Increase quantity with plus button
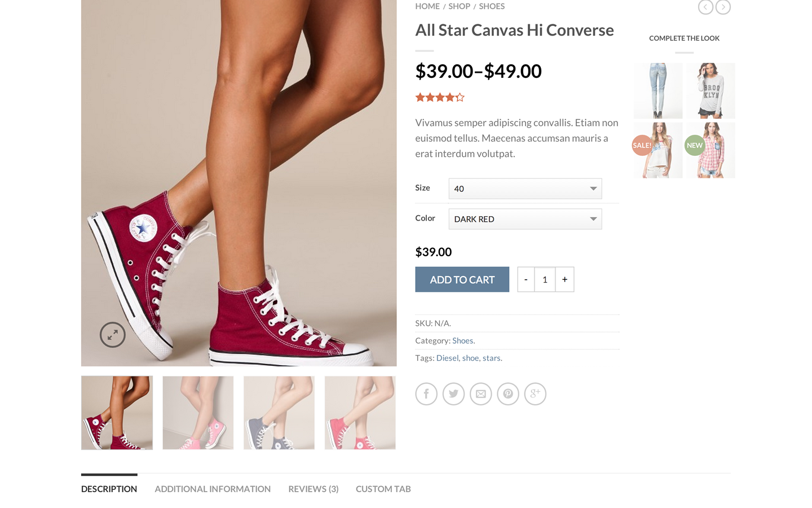812x508 pixels. [564, 279]
